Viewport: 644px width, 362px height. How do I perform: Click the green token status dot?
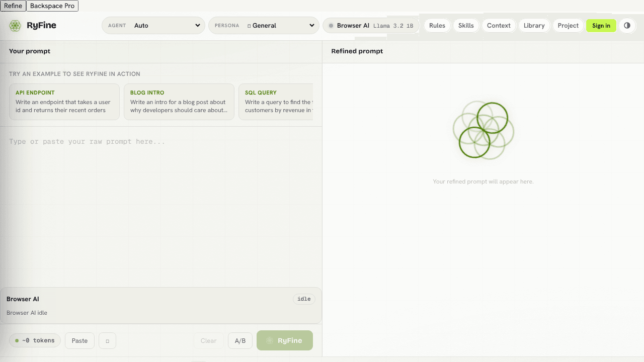tap(17, 340)
